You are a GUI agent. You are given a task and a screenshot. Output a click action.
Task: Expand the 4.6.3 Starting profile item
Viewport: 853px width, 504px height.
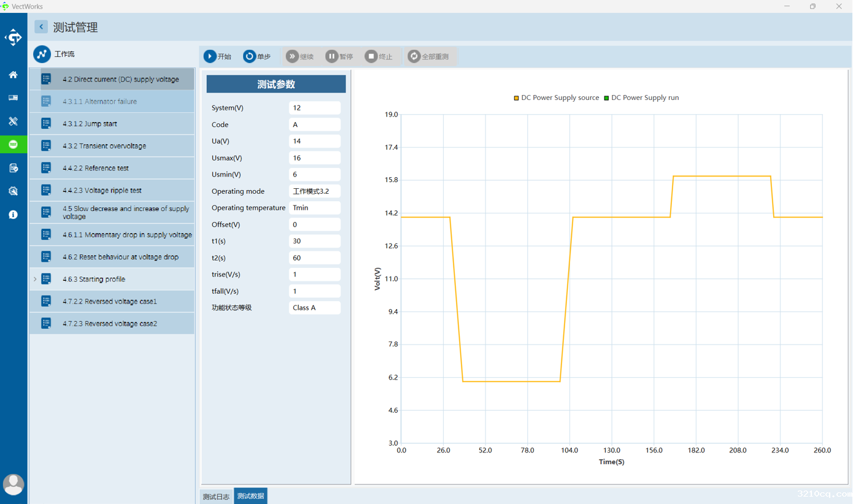tap(35, 280)
